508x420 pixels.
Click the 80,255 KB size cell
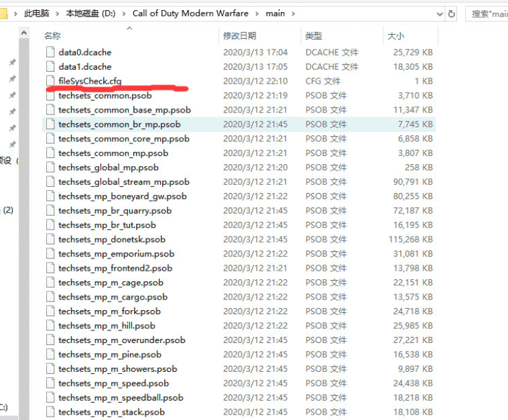(x=413, y=196)
